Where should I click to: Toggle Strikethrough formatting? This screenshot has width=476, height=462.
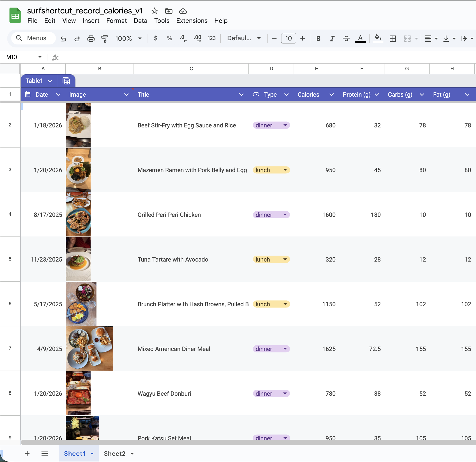tap(346, 38)
